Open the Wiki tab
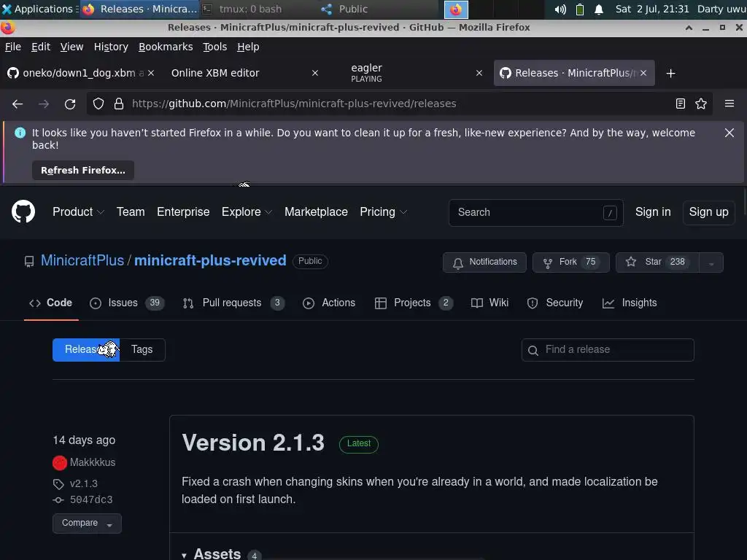Screen dimensions: 747x560 [x=489, y=303]
